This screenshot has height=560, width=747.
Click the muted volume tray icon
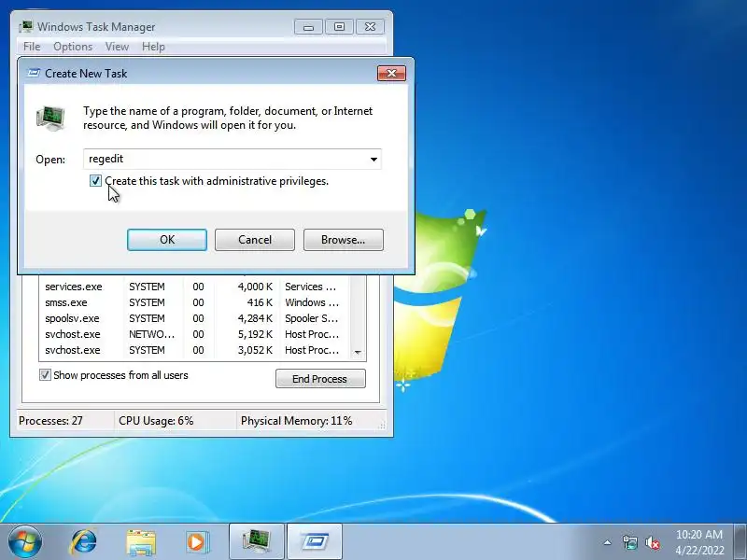coord(652,542)
